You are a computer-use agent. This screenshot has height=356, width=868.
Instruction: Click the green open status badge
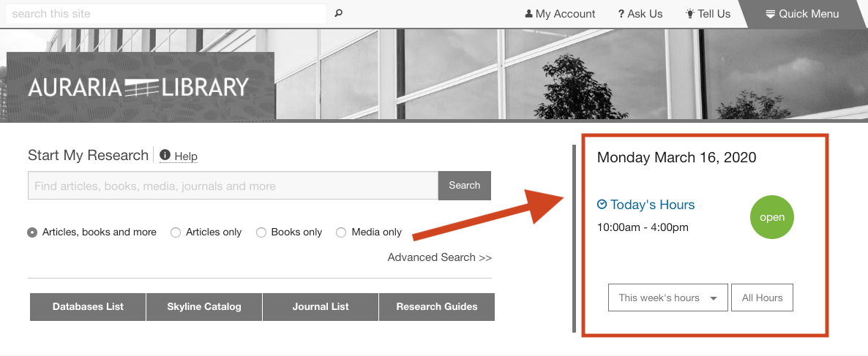772,217
